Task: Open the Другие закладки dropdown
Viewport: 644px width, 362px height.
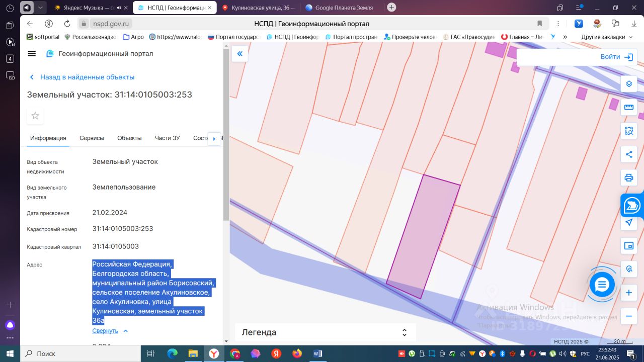Action: click(607, 37)
